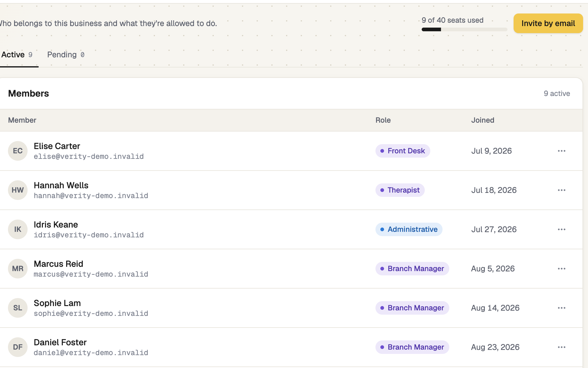Click email hannah@verity-demo.invalid

click(x=91, y=196)
